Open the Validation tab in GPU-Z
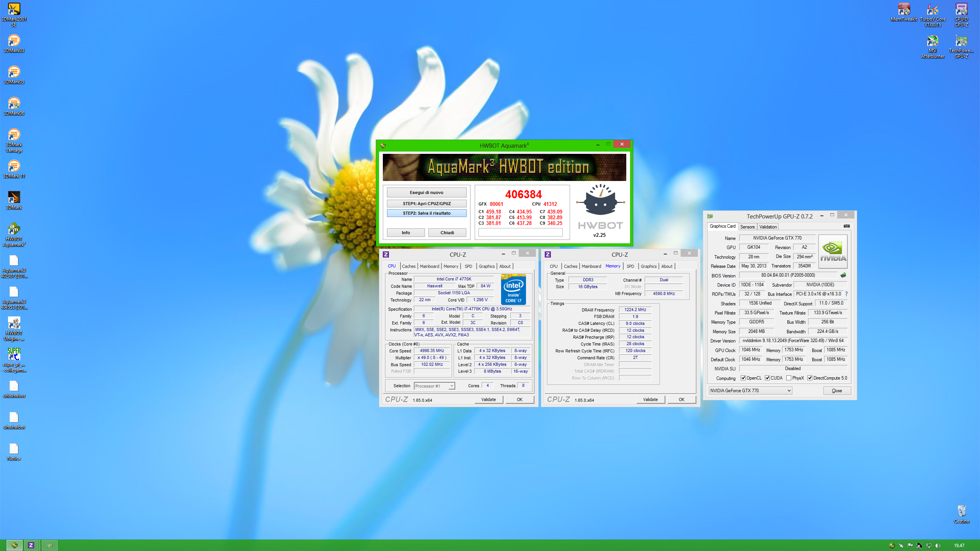Screen dimensions: 980x551 (x=768, y=227)
